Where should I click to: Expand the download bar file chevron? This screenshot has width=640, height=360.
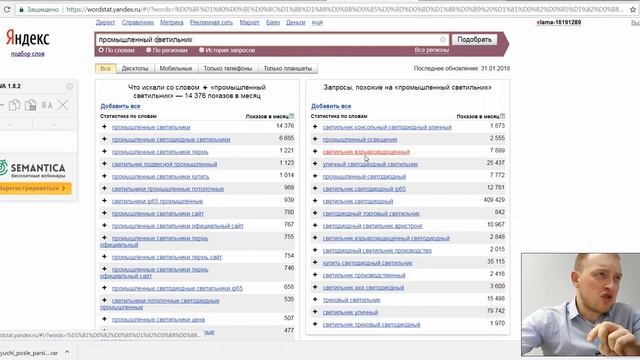(67, 352)
